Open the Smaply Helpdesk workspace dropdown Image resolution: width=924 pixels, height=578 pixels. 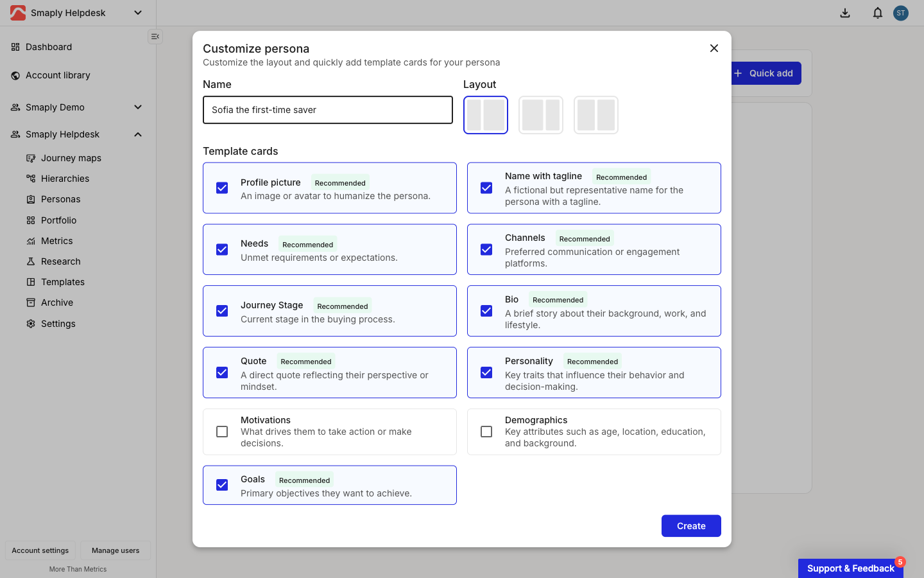click(138, 13)
